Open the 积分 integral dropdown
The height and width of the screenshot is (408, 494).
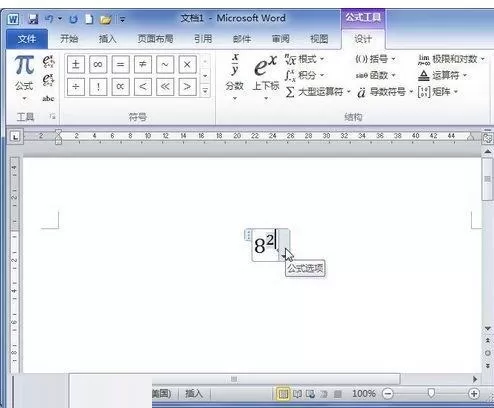304,75
